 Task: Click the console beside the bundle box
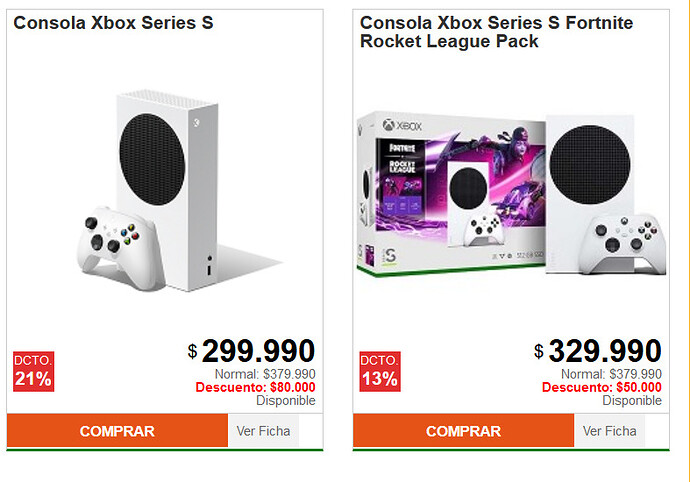pos(594,170)
